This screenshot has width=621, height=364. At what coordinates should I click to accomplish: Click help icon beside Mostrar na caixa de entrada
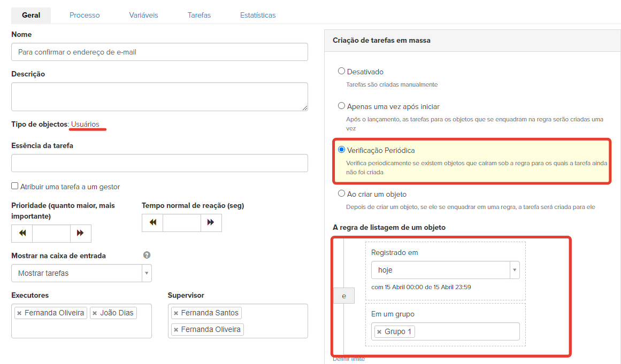147,255
